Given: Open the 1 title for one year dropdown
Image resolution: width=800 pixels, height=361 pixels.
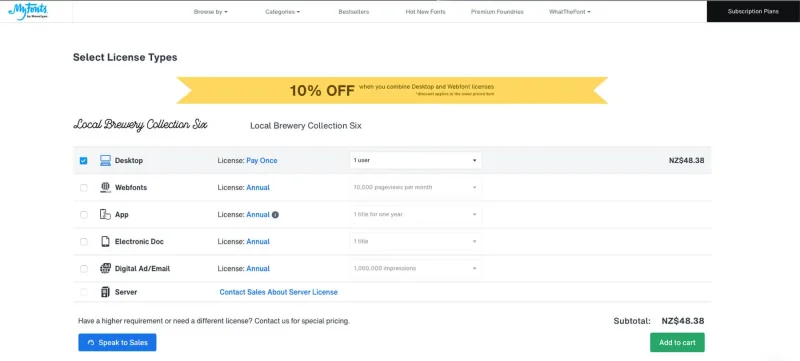Looking at the screenshot, I should coord(415,214).
